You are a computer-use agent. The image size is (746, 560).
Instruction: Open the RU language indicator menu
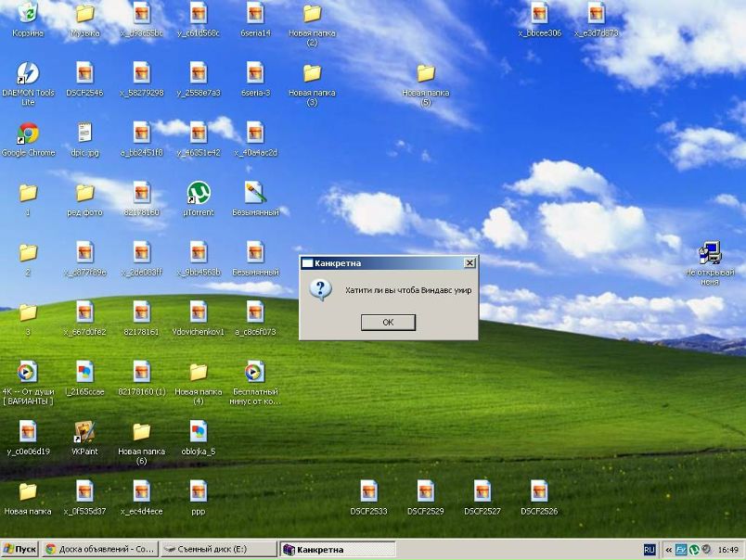[x=649, y=550]
